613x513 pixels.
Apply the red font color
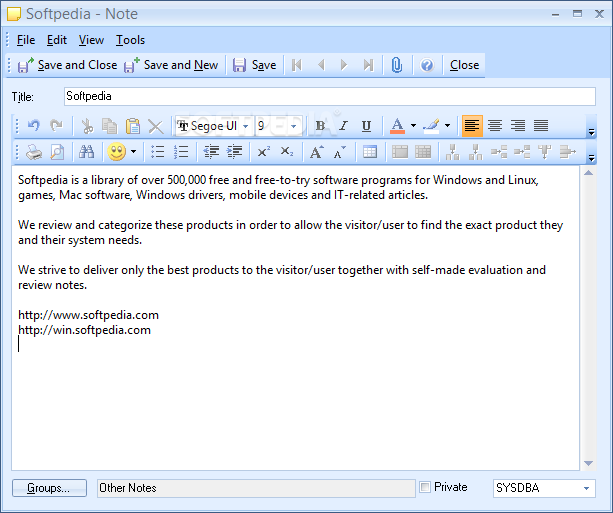coord(397,126)
